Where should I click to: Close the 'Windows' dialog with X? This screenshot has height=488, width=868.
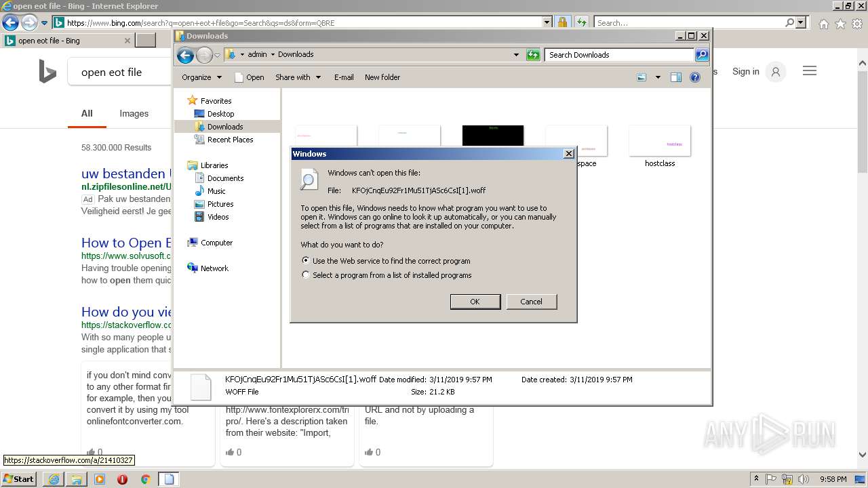(569, 154)
